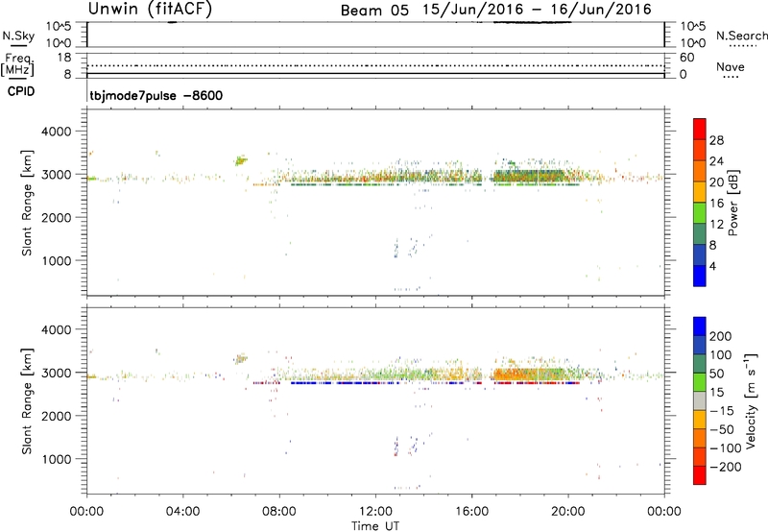The height and width of the screenshot is (532, 768).
Task: Click the "4000" tick of the velocity panel
Action: coord(57,329)
